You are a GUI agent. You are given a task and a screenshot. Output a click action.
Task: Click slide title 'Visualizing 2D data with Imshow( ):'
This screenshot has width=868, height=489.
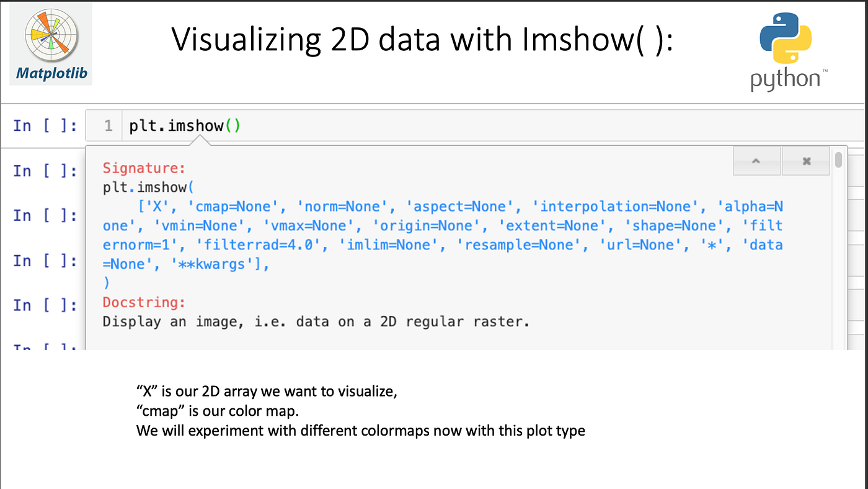coord(422,40)
